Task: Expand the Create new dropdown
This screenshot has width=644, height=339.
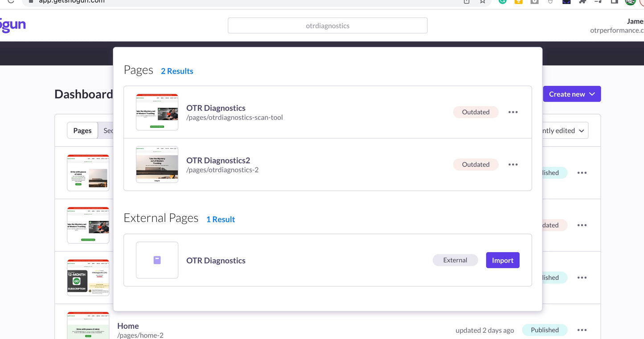Action: pyautogui.click(x=572, y=94)
